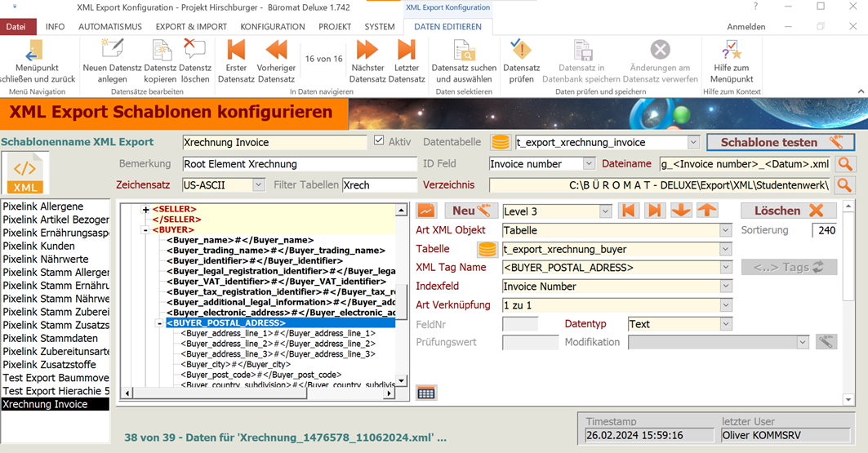Click the Filter Tabellen input field
Viewport: 868px width, 453px height.
(x=379, y=185)
